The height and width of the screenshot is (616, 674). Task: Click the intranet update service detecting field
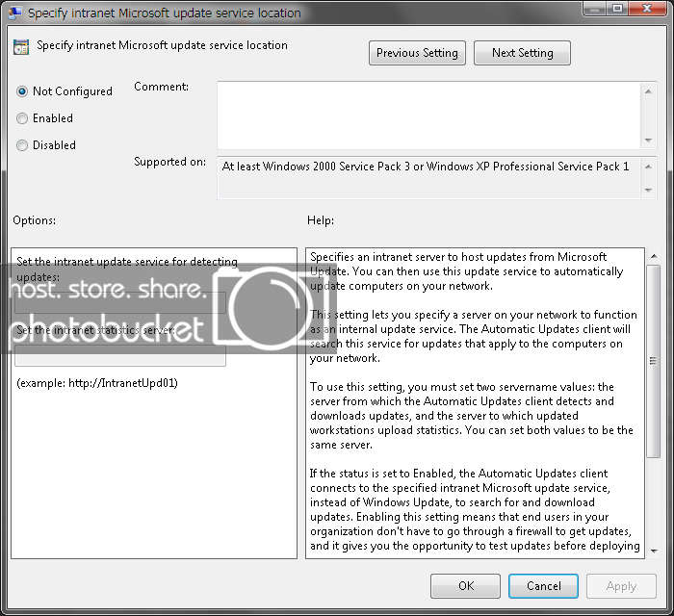(x=120, y=302)
